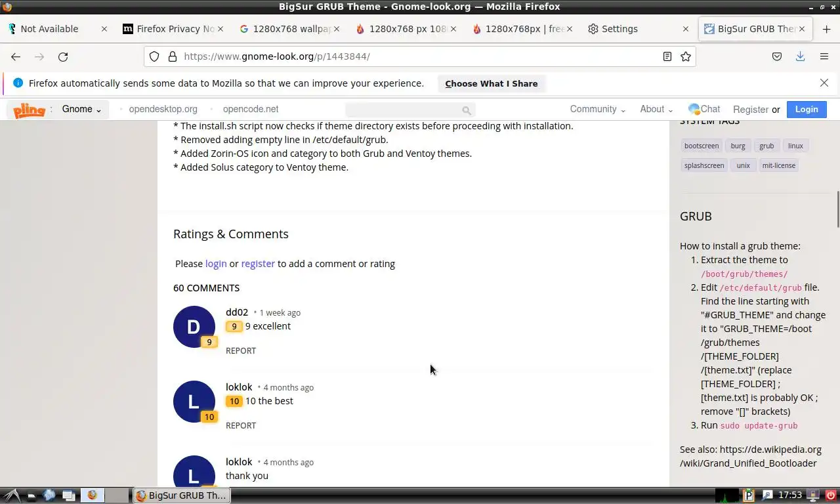
Task: Report dd02's comment
Action: point(241,350)
